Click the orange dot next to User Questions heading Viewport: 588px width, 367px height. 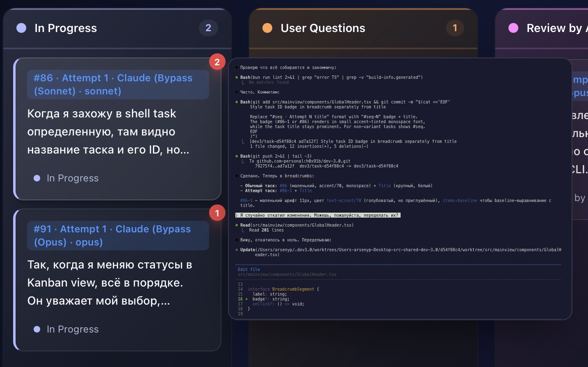coord(267,28)
